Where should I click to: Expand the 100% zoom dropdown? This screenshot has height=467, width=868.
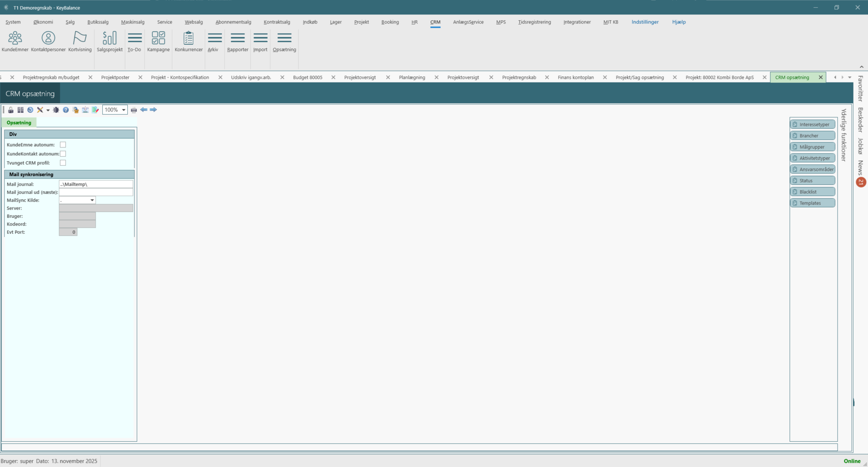[x=123, y=110]
